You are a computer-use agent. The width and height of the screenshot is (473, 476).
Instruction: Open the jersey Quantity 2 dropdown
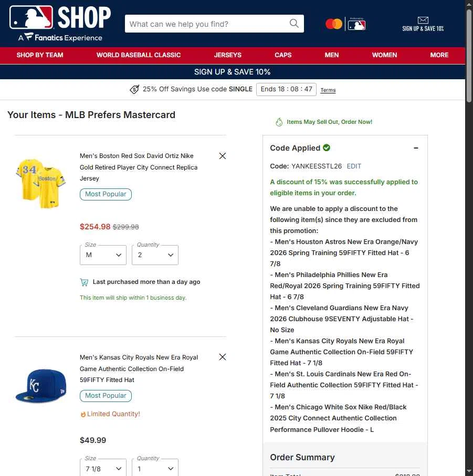[x=155, y=255]
